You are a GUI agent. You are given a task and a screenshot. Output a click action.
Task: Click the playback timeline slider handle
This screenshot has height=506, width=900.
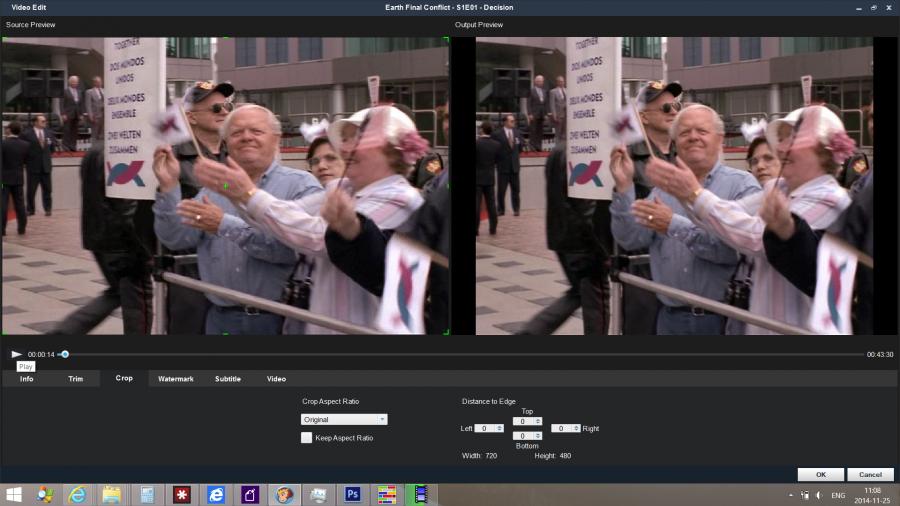pos(65,354)
